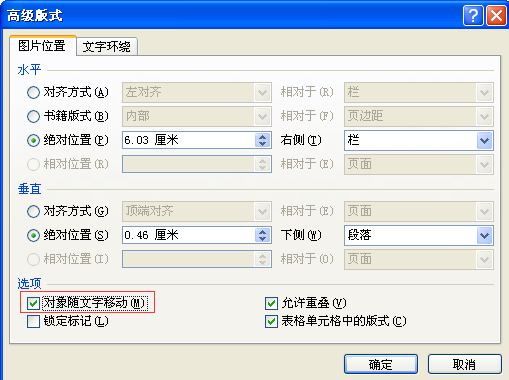This screenshot has width=509, height=380.
Task: Close the 高级版式 dialog
Action: [496, 15]
